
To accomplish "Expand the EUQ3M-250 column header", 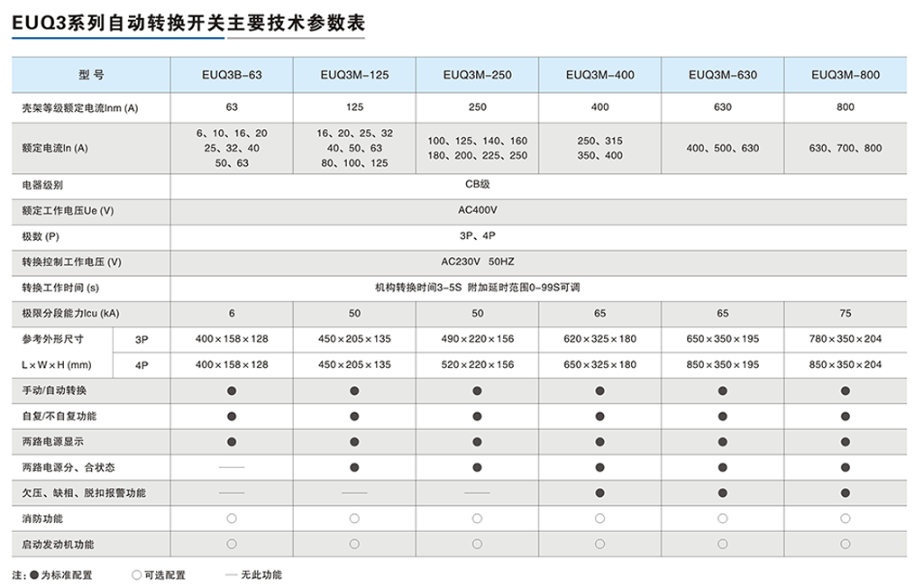I will coord(477,75).
